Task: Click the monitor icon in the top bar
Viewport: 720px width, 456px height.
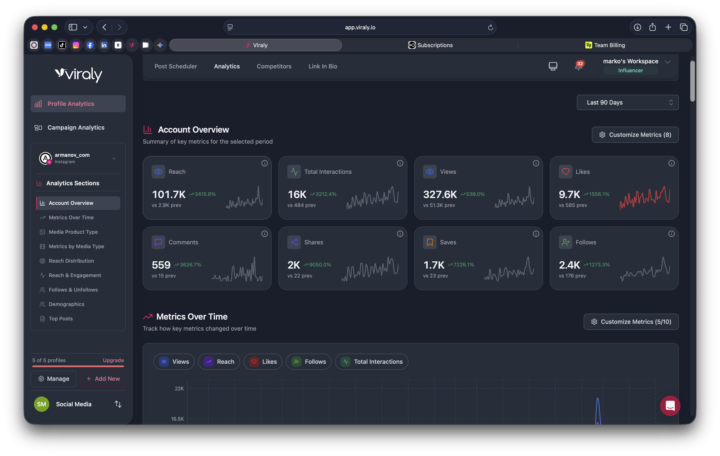Action: tap(553, 66)
